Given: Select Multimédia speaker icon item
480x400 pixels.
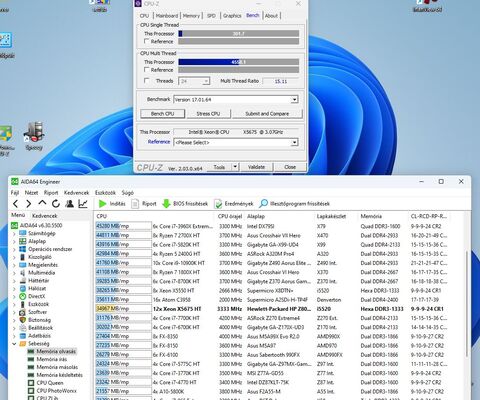Looking at the screenshot, I should 37,273.
